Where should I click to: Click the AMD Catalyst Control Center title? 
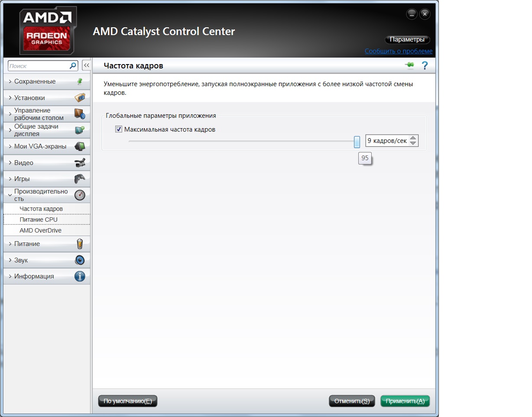click(164, 32)
